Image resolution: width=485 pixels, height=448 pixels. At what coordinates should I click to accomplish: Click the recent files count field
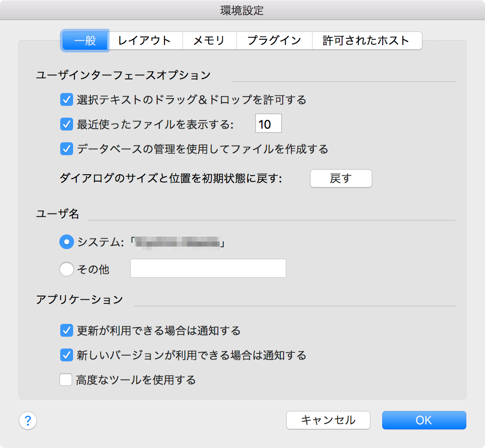click(x=268, y=123)
